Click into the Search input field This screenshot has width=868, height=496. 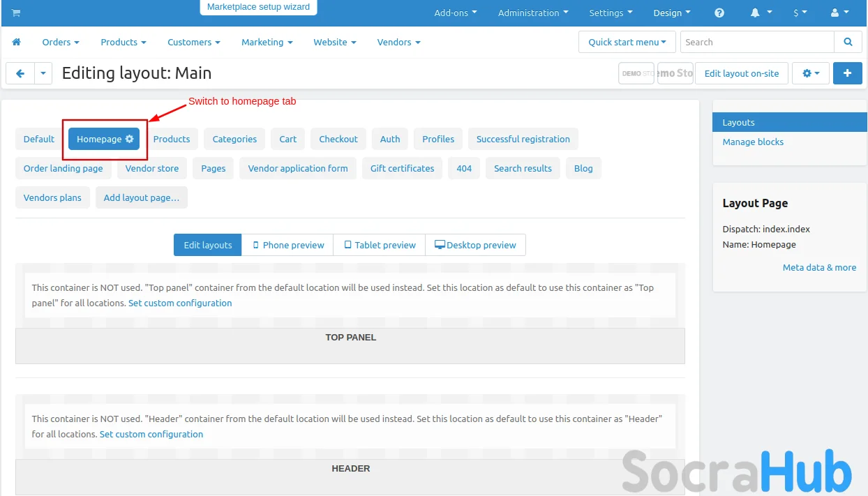point(756,42)
